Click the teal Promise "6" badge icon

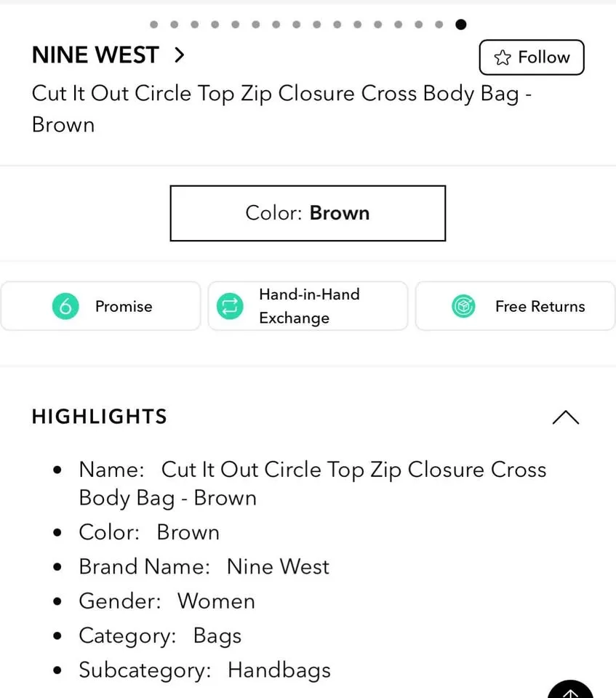click(65, 306)
